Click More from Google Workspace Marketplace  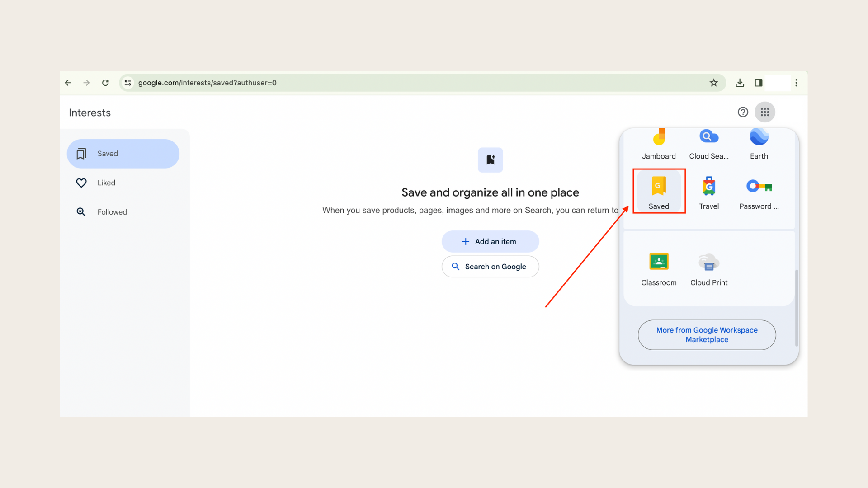click(707, 335)
